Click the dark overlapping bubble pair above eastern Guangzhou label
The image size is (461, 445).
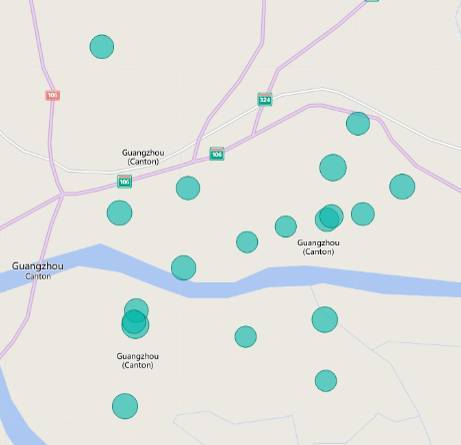(329, 218)
